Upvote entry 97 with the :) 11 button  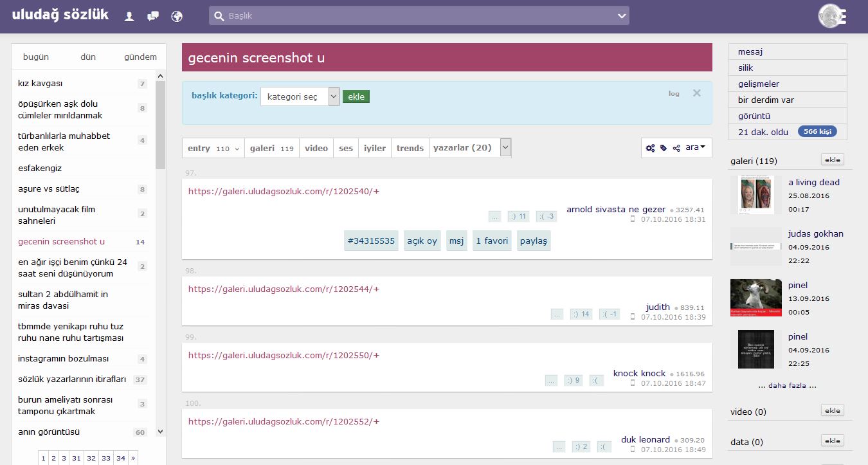518,216
